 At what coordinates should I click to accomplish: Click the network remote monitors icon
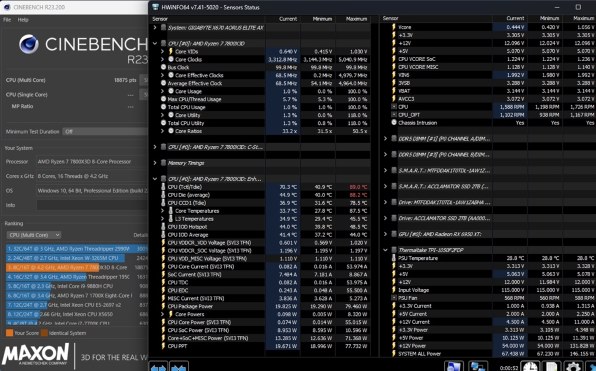tap(477, 367)
